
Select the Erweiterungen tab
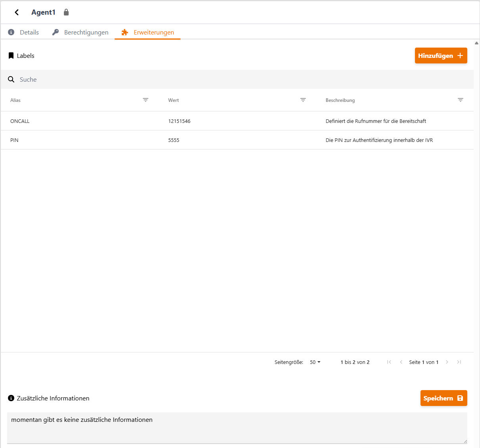148,32
